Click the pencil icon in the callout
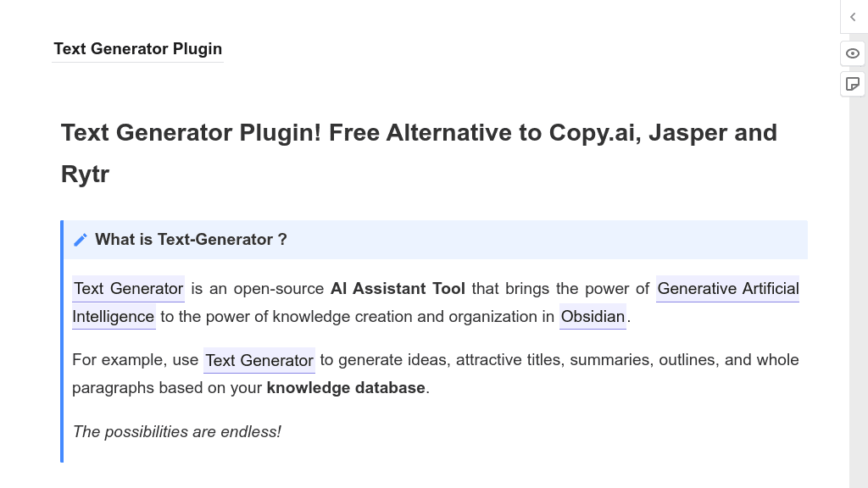Viewport: 868px width, 488px height. pyautogui.click(x=81, y=239)
